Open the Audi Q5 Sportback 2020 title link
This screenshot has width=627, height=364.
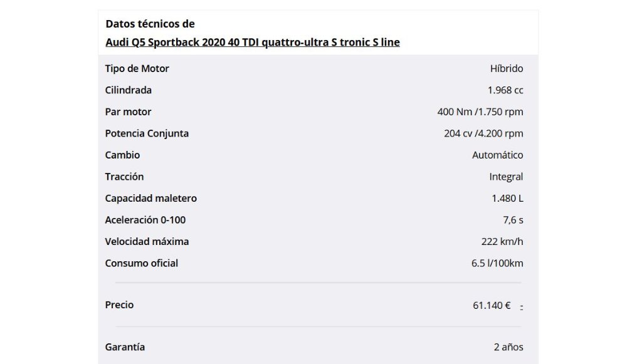[x=252, y=43]
